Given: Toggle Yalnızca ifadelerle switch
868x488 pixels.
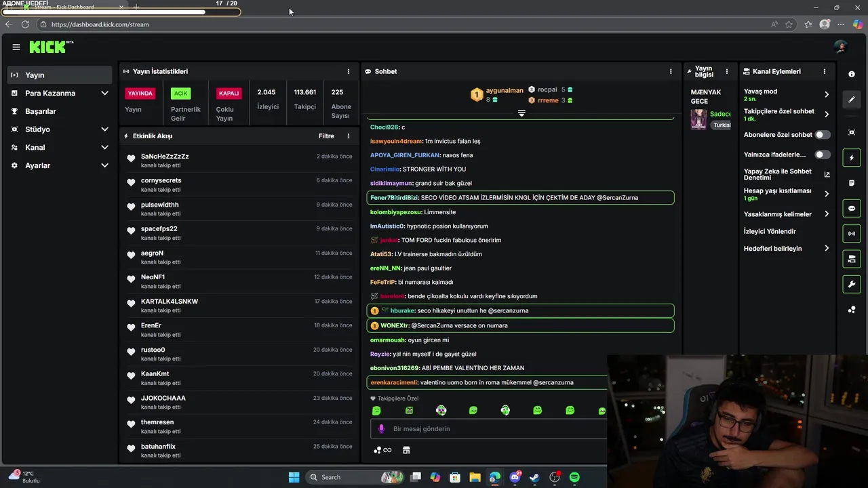Looking at the screenshot, I should pos(823,155).
